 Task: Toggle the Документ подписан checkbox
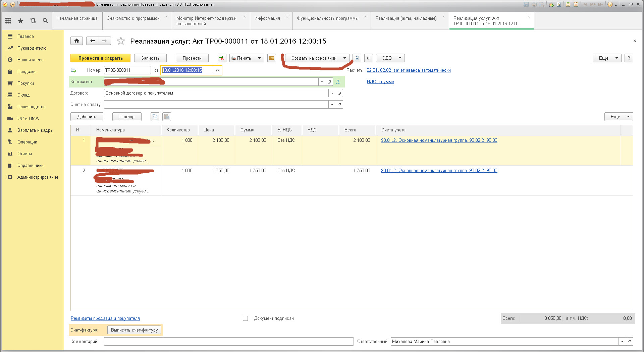(x=246, y=318)
